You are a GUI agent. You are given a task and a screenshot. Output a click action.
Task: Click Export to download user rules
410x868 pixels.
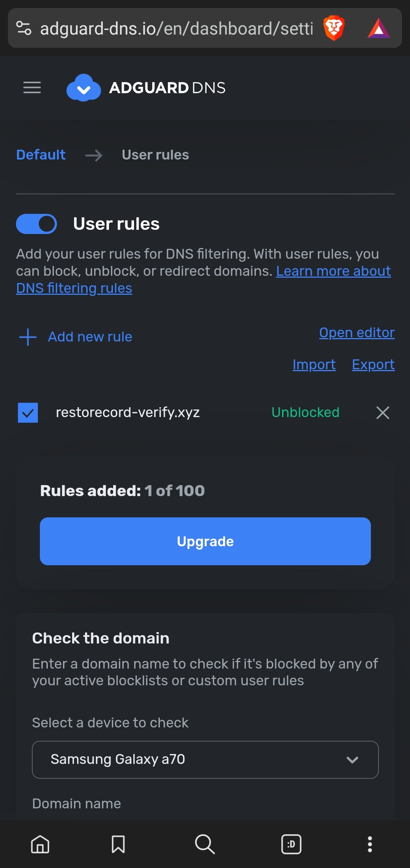[x=373, y=364]
